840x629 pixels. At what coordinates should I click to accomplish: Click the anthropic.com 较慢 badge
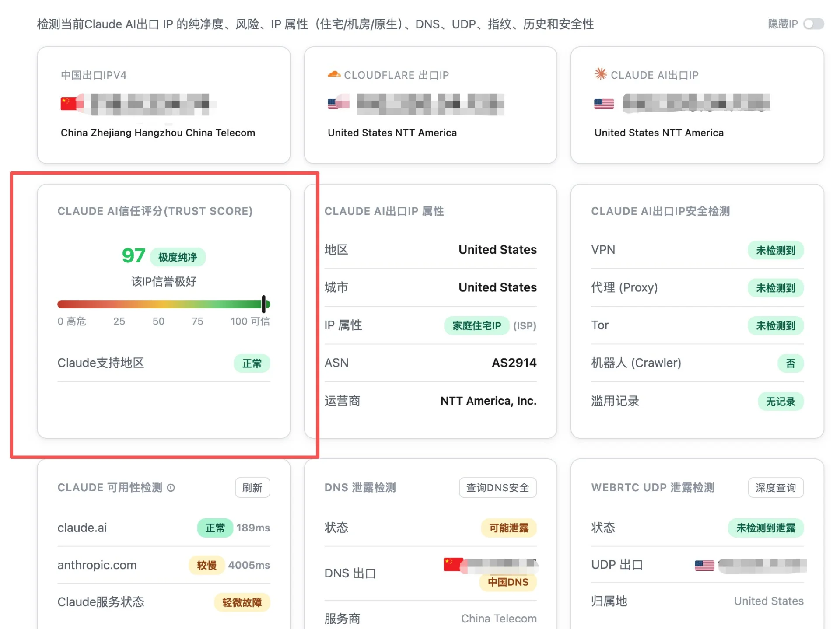[206, 565]
